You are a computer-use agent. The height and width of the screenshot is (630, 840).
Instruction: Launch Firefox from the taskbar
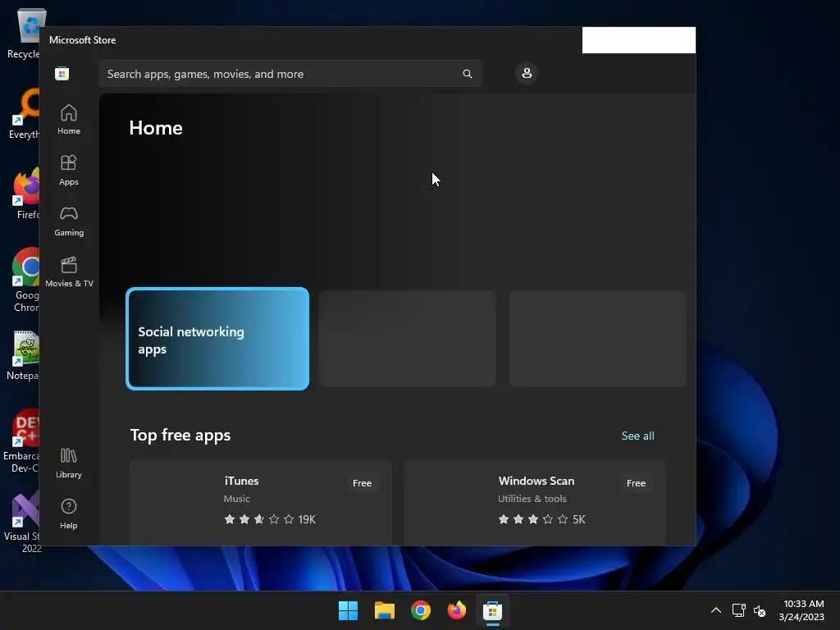pos(456,610)
